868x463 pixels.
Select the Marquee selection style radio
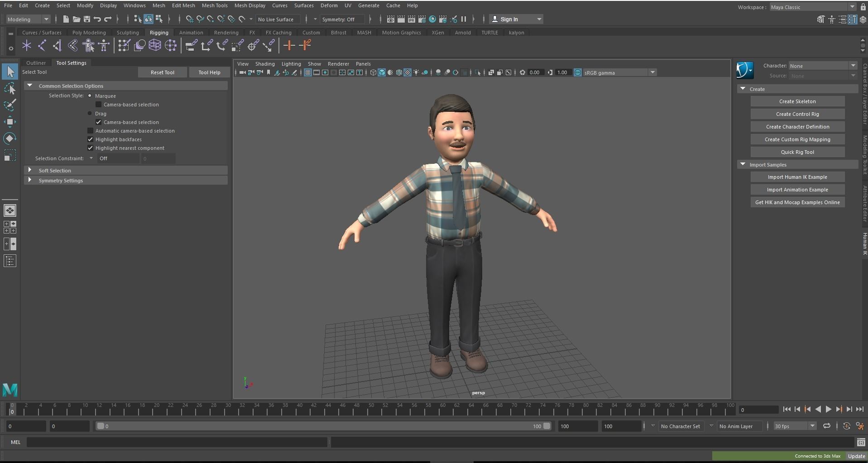pos(90,95)
